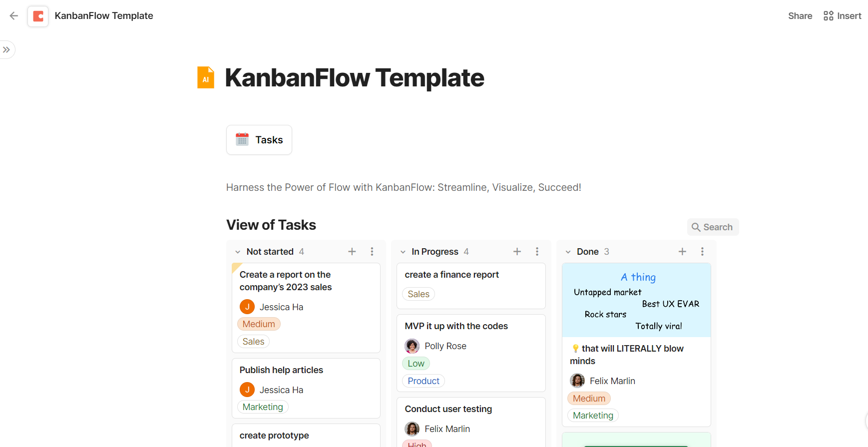Viewport: 868px width, 447px height.
Task: Open the Insert panel icon top right
Action: click(829, 15)
